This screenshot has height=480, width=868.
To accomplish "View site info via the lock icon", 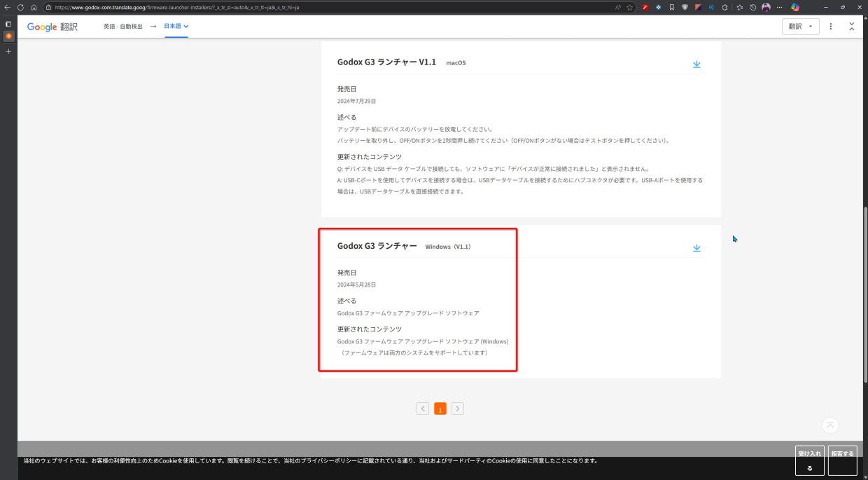I will [x=49, y=7].
